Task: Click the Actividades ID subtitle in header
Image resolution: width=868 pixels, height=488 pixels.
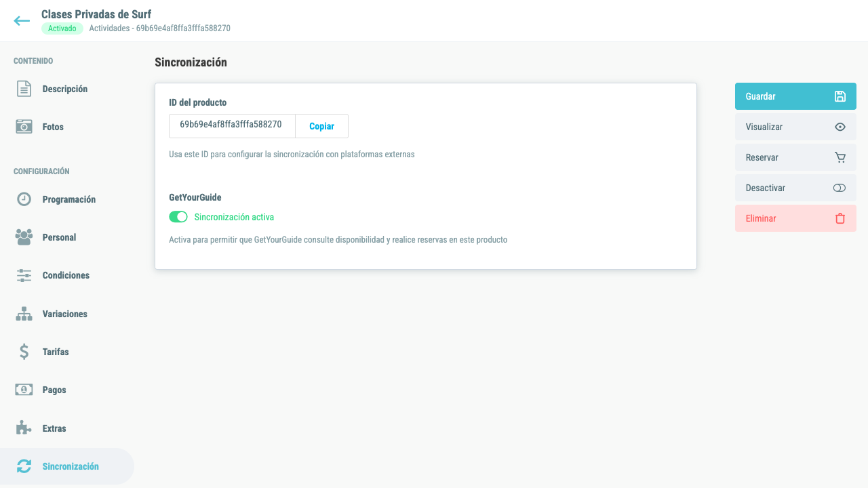Action: (160, 28)
